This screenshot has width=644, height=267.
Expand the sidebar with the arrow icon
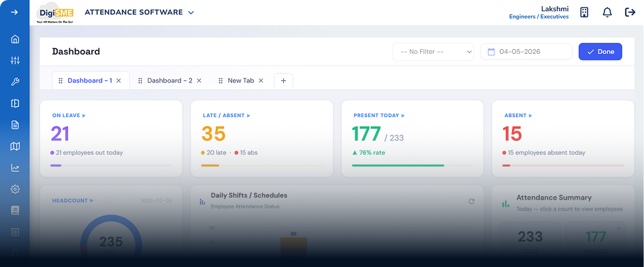pos(14,12)
